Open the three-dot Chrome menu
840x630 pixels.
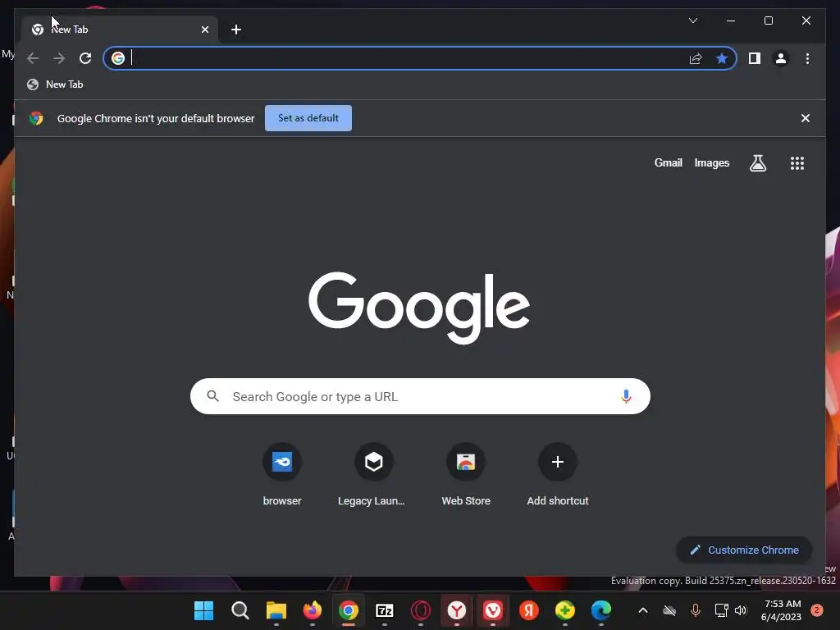tap(807, 58)
